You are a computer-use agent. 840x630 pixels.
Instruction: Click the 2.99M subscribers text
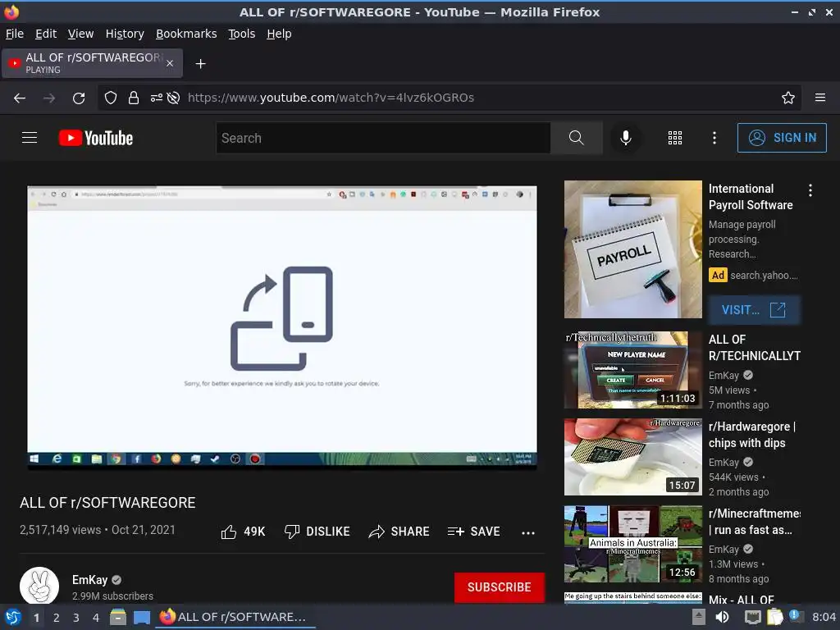[x=112, y=596]
